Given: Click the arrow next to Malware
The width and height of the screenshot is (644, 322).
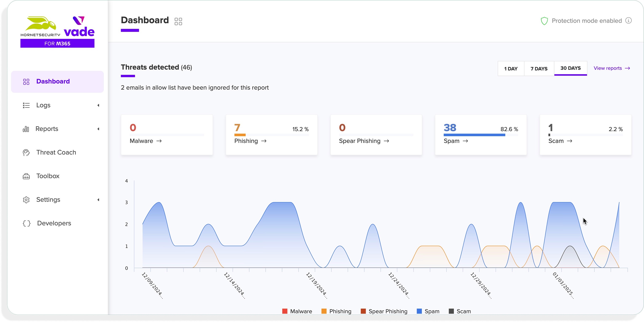Looking at the screenshot, I should (159, 141).
